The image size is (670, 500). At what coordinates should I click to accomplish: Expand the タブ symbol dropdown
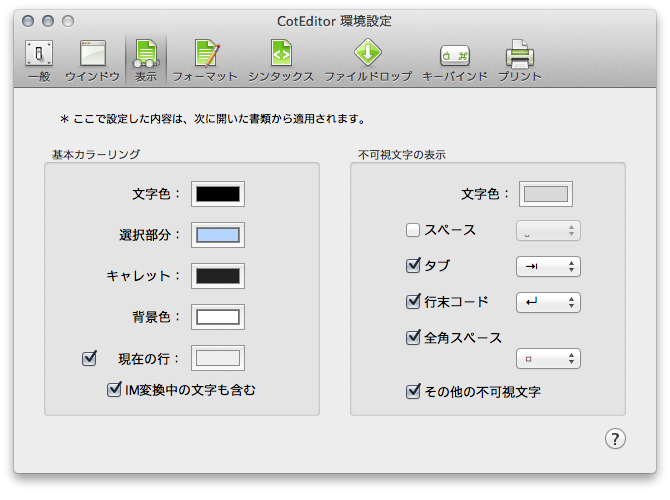(548, 267)
